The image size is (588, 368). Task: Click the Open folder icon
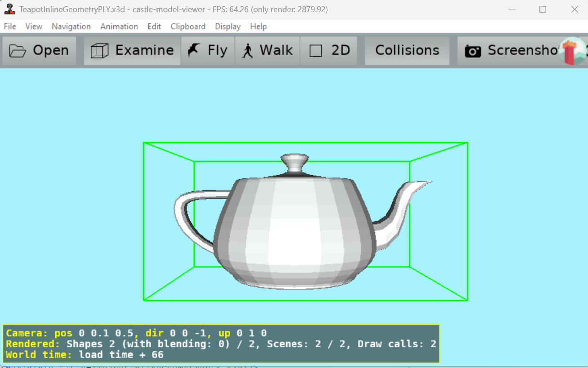(18, 51)
